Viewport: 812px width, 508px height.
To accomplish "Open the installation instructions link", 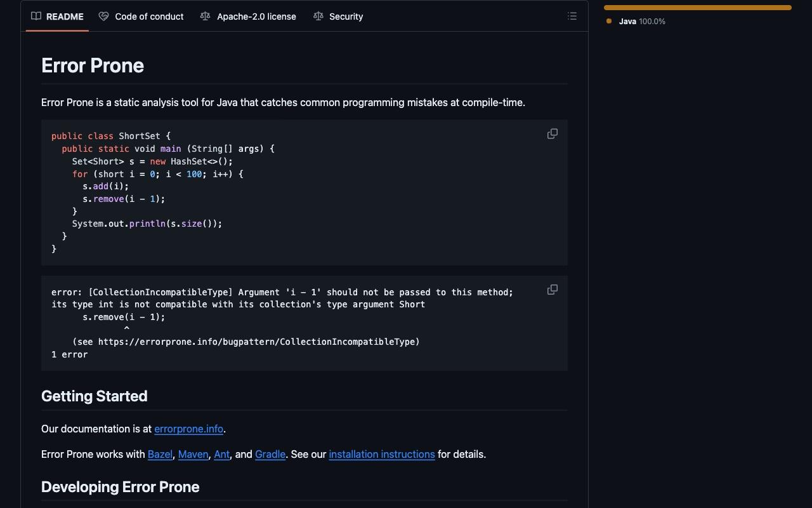I will (382, 455).
